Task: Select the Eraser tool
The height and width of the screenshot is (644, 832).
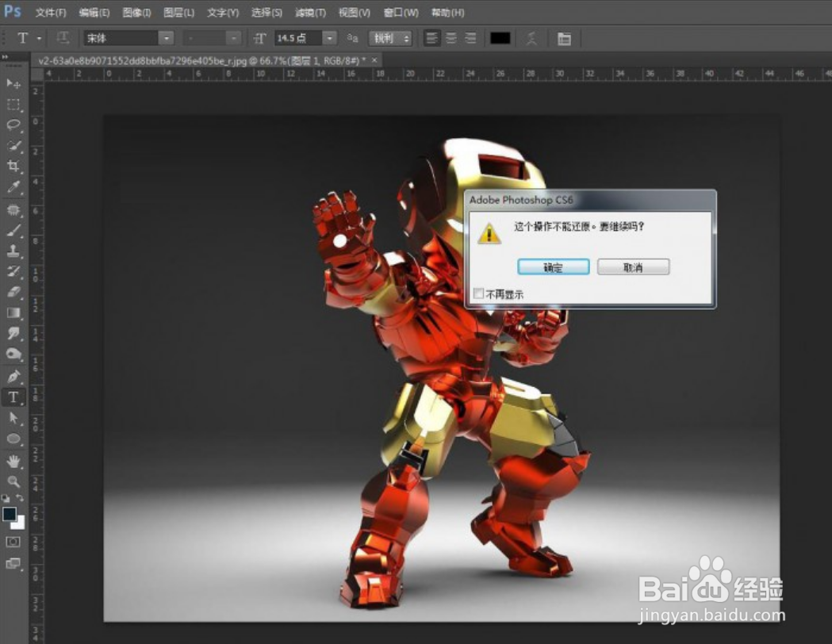Action: [x=13, y=292]
